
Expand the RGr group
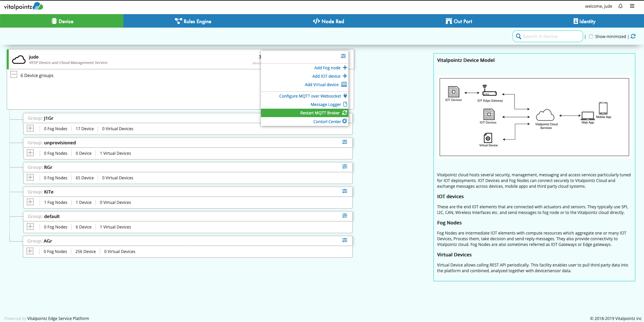(30, 177)
